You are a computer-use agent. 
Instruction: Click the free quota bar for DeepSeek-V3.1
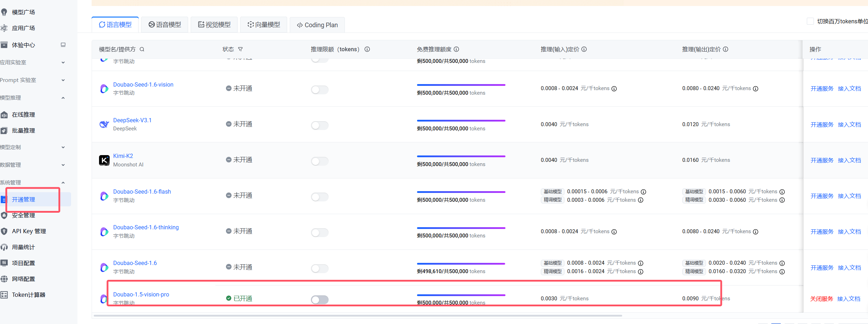(461, 121)
